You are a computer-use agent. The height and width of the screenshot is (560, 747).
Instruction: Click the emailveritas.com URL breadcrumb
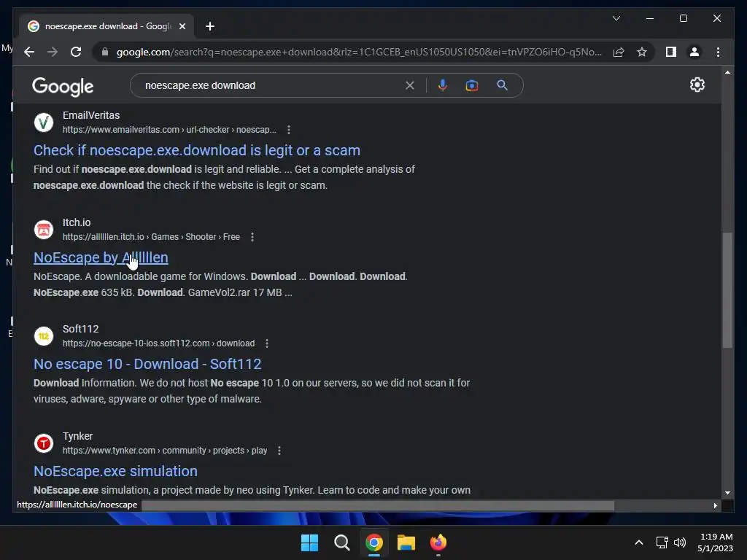point(169,130)
